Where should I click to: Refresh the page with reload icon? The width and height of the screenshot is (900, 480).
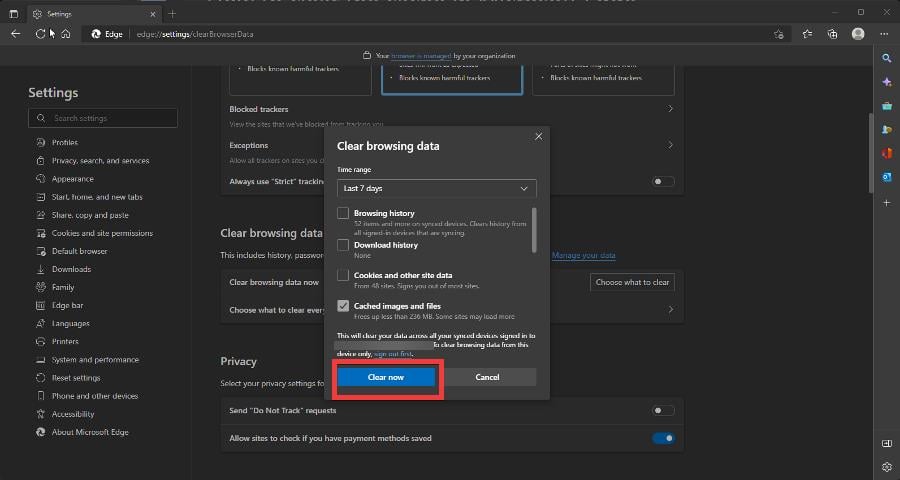[x=40, y=34]
